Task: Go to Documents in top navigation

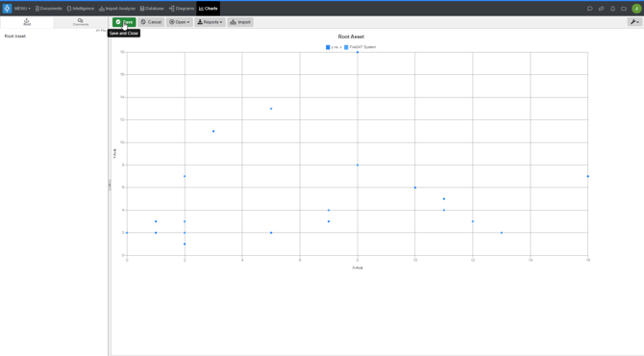Action: click(x=48, y=9)
